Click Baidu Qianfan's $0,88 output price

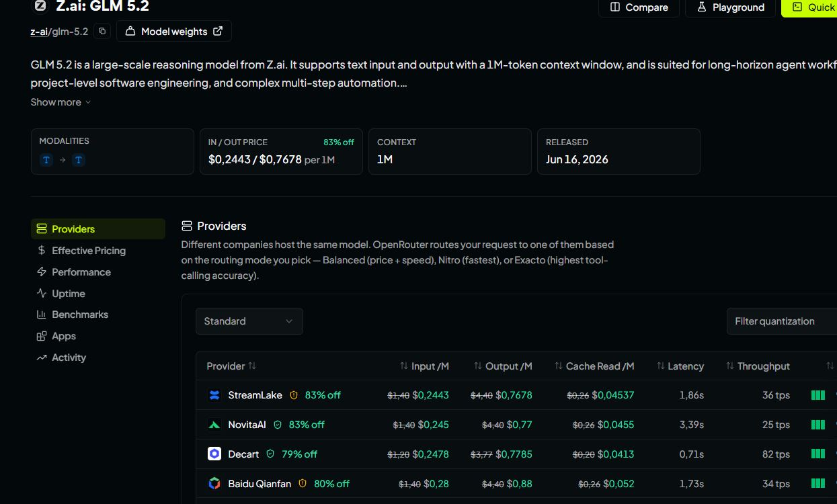pyautogui.click(x=519, y=484)
